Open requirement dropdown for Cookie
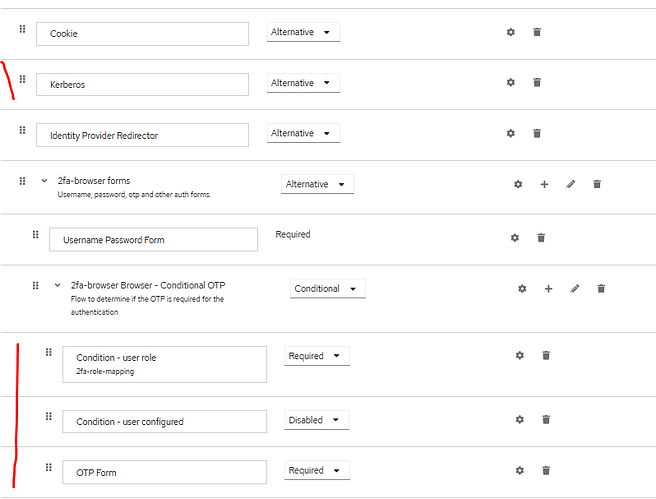The height and width of the screenshot is (499, 656). click(x=303, y=32)
